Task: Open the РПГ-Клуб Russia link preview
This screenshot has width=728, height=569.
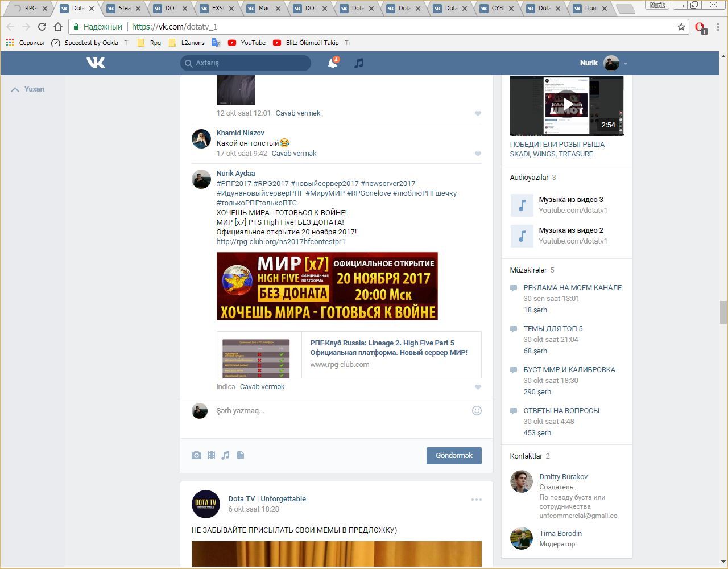Action: coord(349,355)
